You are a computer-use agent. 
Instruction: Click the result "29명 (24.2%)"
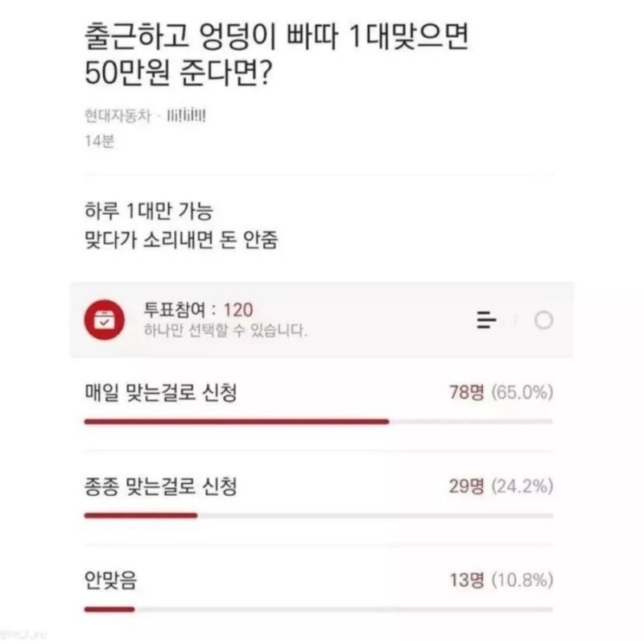499,485
